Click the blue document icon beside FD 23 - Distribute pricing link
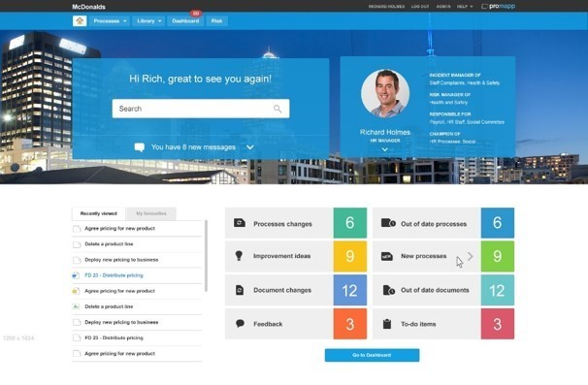The height and width of the screenshot is (385, 588). tap(76, 275)
